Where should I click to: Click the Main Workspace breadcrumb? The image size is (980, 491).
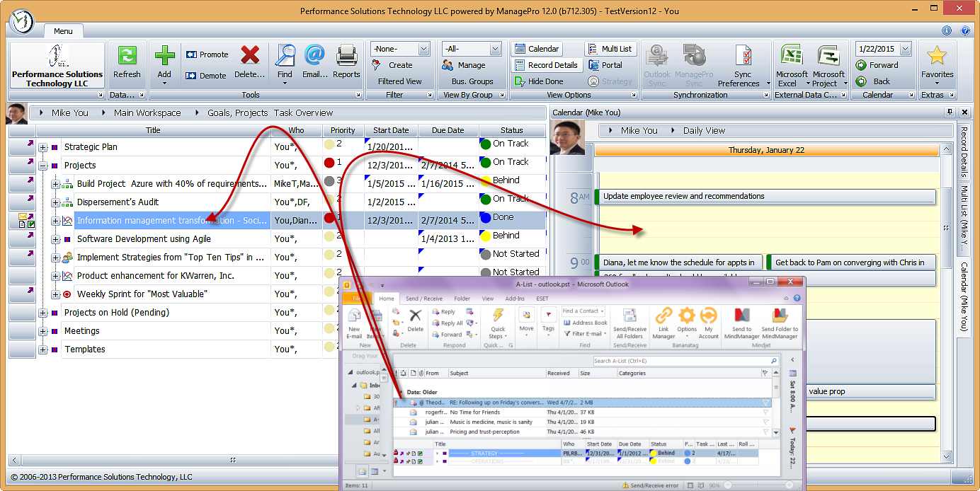(x=147, y=112)
